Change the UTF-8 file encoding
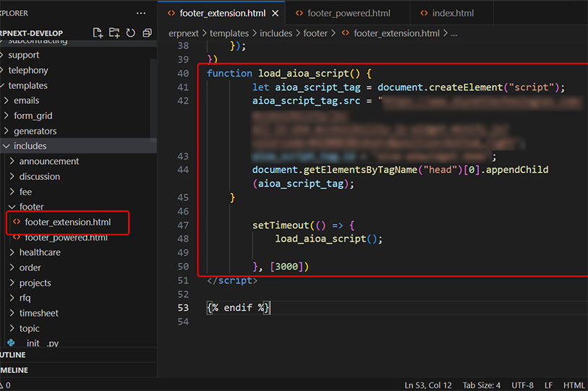The image size is (588, 391). point(522,385)
